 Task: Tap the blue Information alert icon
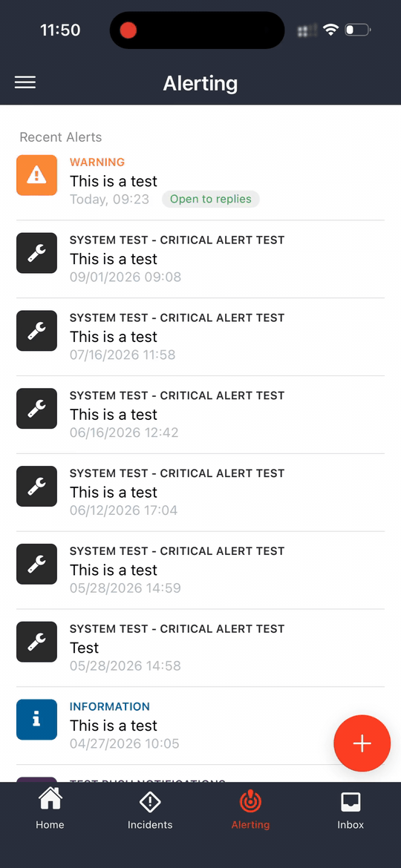pyautogui.click(x=36, y=720)
